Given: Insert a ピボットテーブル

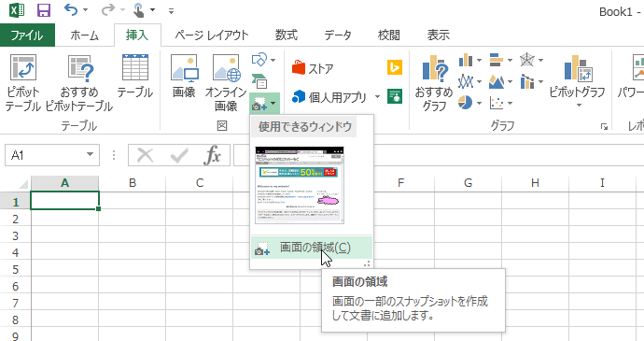Looking at the screenshot, I should (x=23, y=82).
